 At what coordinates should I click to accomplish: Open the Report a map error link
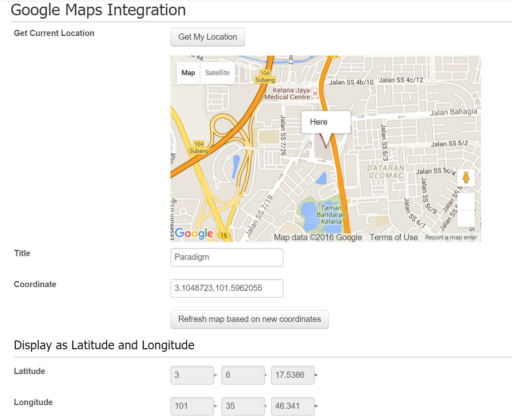tap(451, 238)
